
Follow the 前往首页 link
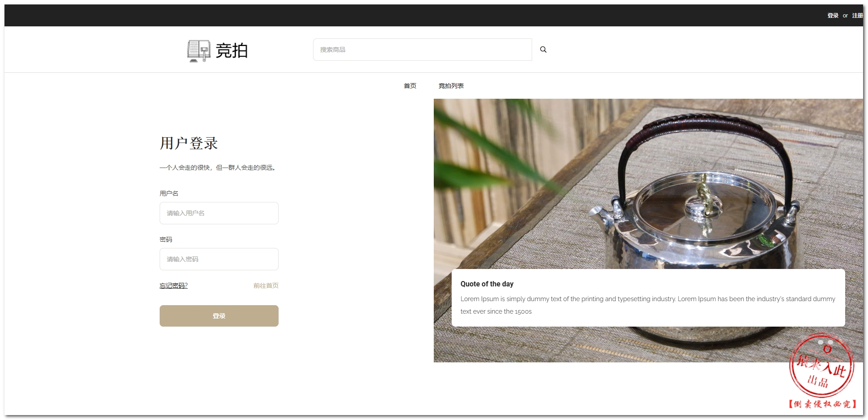(x=266, y=286)
